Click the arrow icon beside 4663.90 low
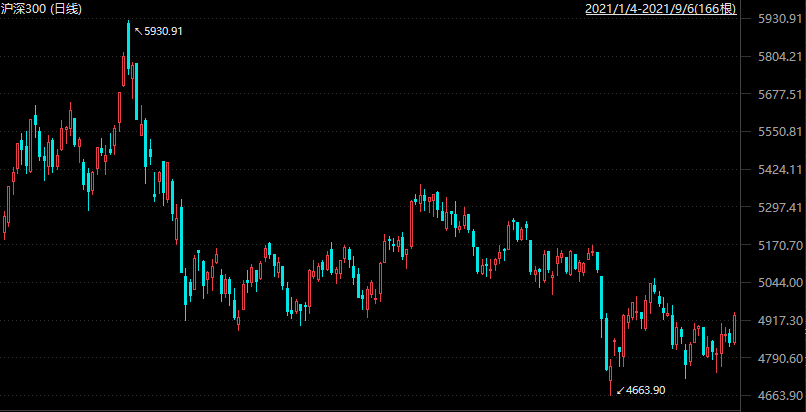The height and width of the screenshot is (412, 806). (x=620, y=390)
